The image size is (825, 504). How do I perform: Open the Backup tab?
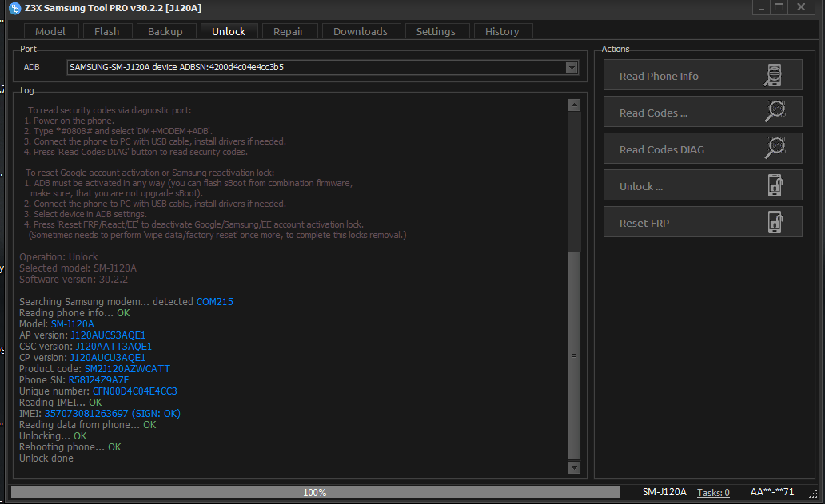point(165,31)
